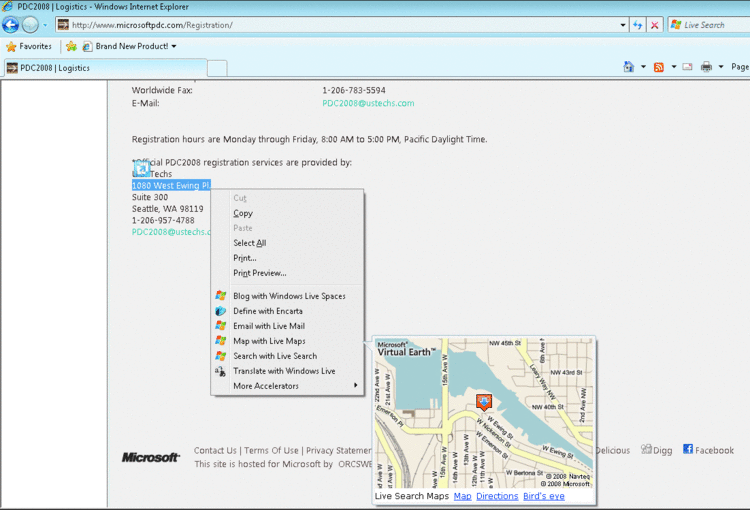Open the Page menu
The height and width of the screenshot is (510, 750).
739,67
